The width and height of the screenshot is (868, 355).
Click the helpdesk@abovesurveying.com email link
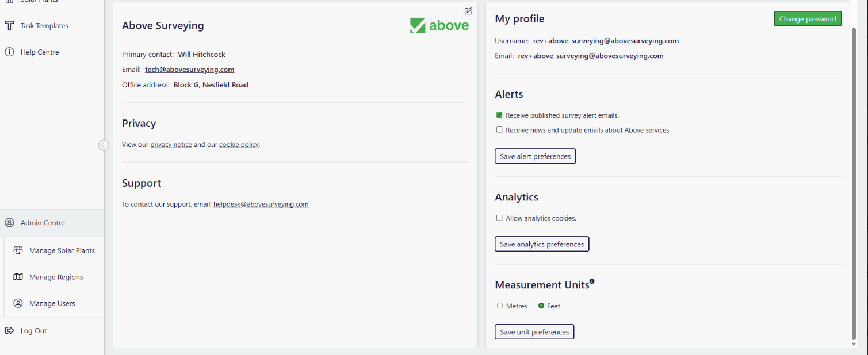tap(261, 204)
